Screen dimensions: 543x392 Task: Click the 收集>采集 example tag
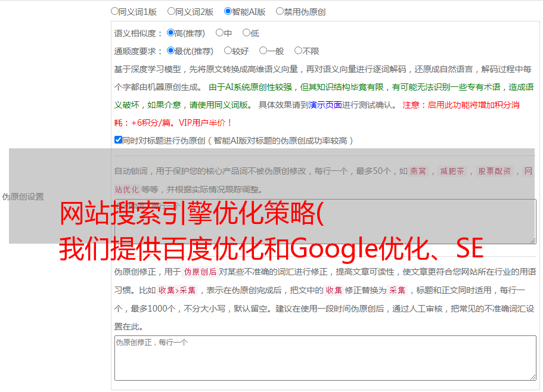177,290
